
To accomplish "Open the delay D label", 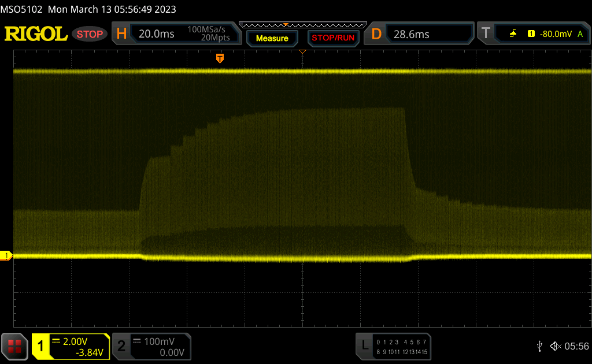I will pyautogui.click(x=376, y=34).
